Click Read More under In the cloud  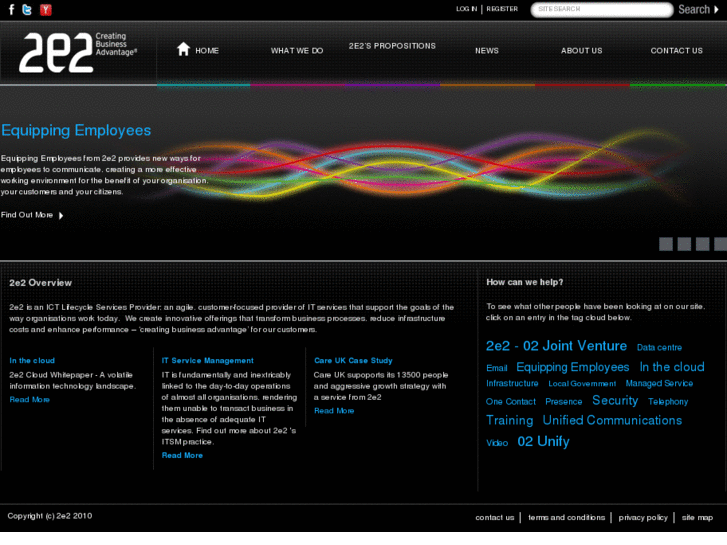click(x=30, y=399)
